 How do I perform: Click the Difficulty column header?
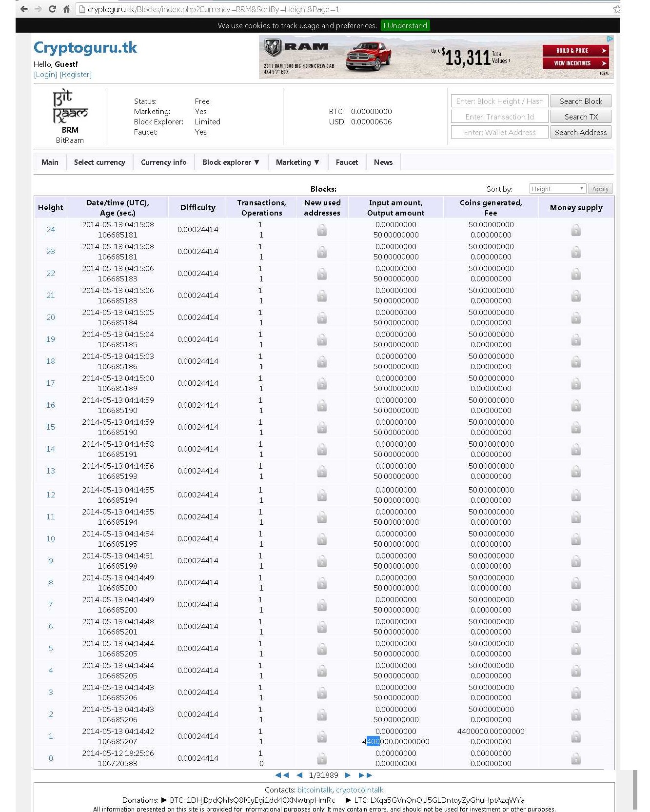point(197,207)
